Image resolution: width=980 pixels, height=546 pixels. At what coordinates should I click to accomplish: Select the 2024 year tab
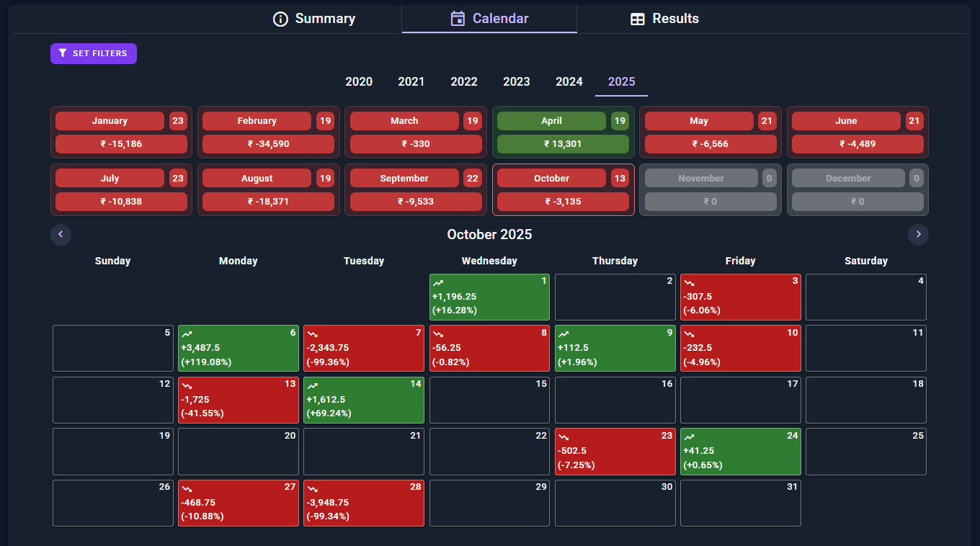coord(569,82)
